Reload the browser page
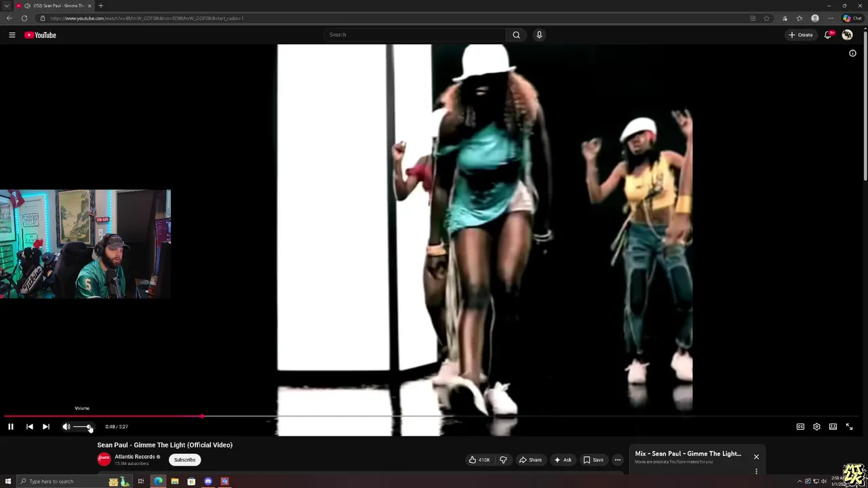868x488 pixels. [x=24, y=18]
